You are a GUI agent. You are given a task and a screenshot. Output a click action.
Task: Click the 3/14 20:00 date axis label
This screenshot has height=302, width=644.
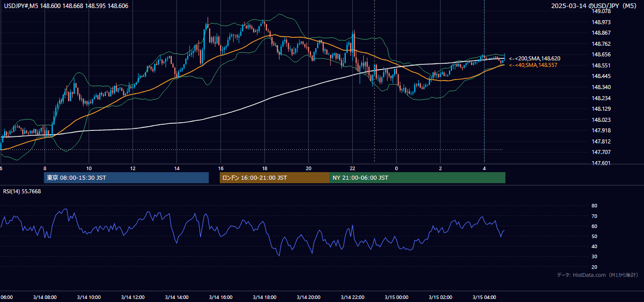(309, 297)
